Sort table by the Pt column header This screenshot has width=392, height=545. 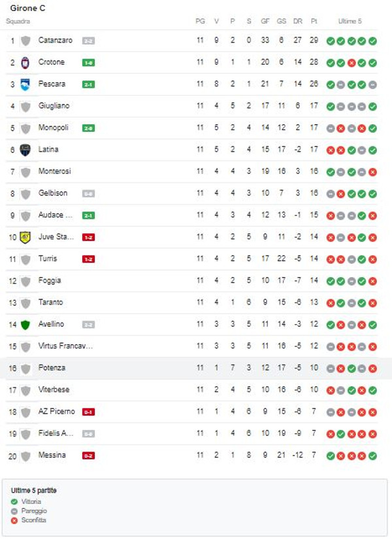pos(314,21)
